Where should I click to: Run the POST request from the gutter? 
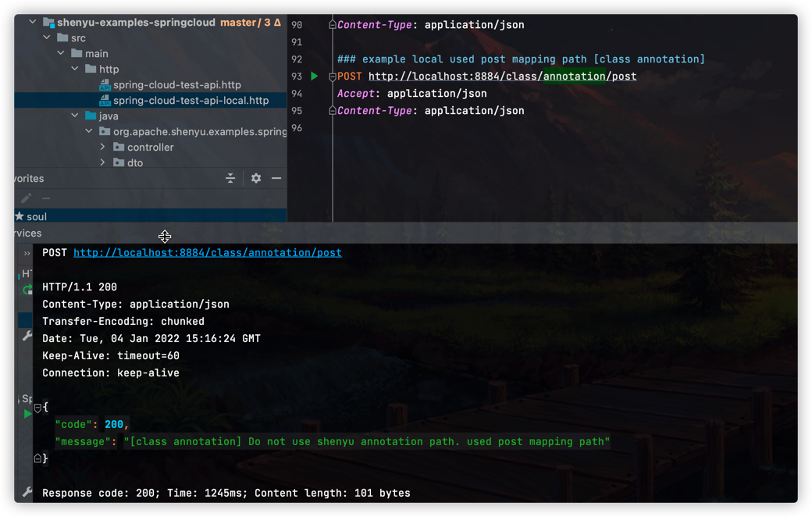(314, 77)
